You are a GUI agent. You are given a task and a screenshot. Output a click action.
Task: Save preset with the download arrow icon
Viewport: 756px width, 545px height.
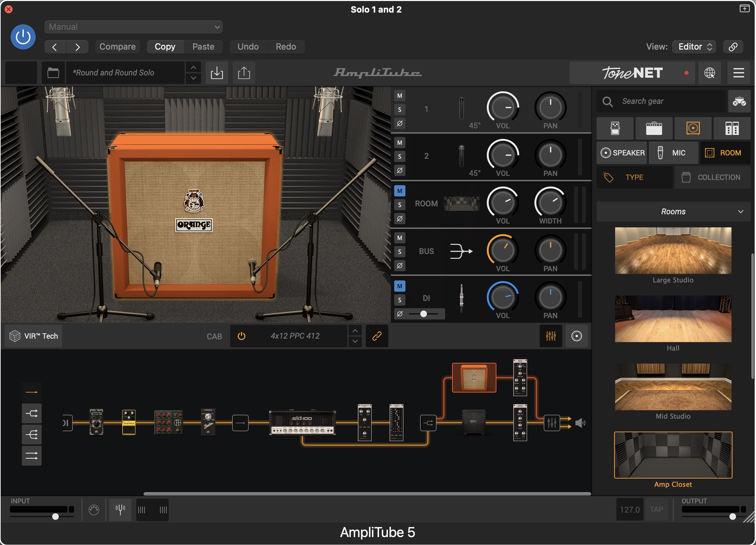pos(217,73)
